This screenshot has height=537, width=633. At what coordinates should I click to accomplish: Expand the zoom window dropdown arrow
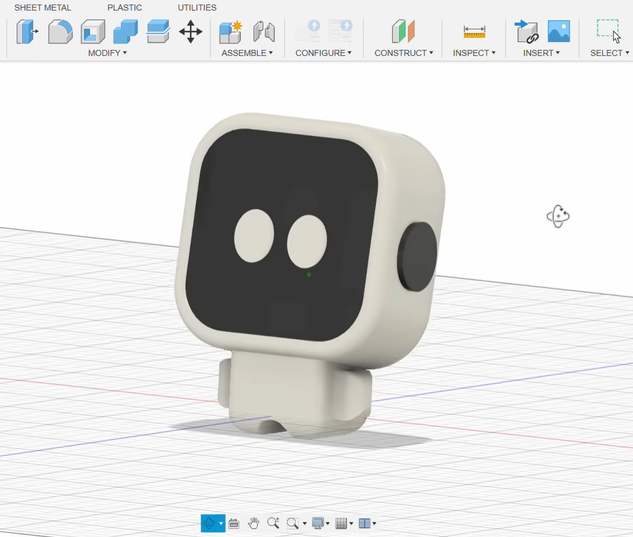[304, 524]
